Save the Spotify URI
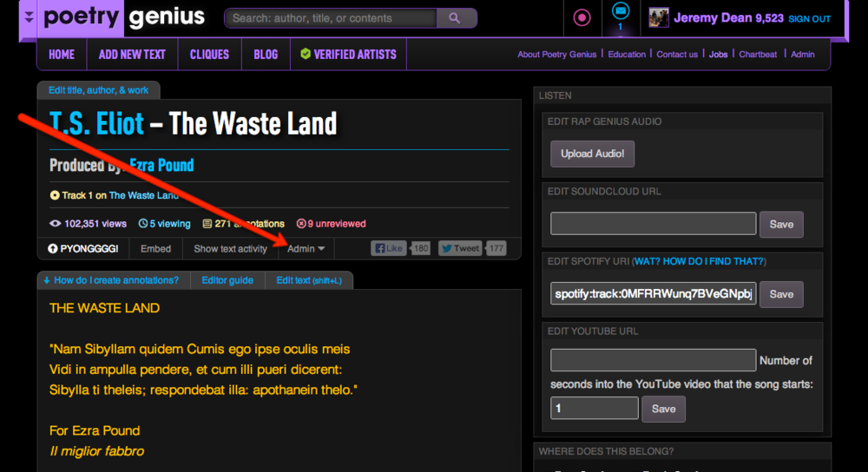868x472 pixels. point(781,294)
